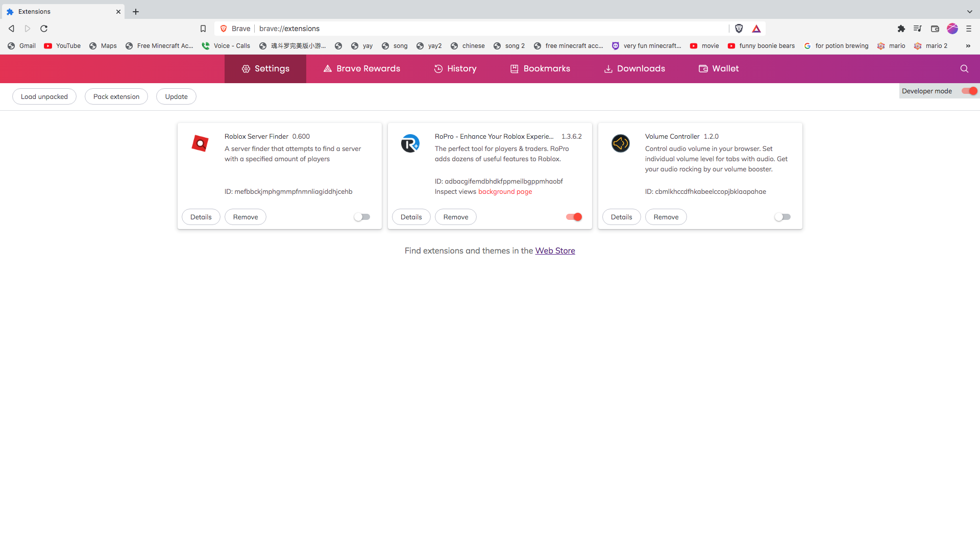Open the Extensions puzzle-piece icon
The height and width of the screenshot is (551, 980).
[x=901, y=29]
